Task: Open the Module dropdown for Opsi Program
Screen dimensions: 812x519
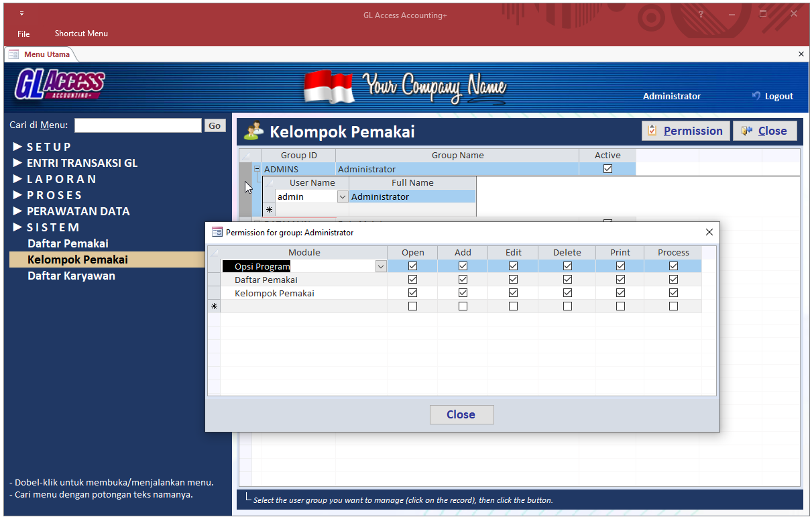Action: [381, 266]
